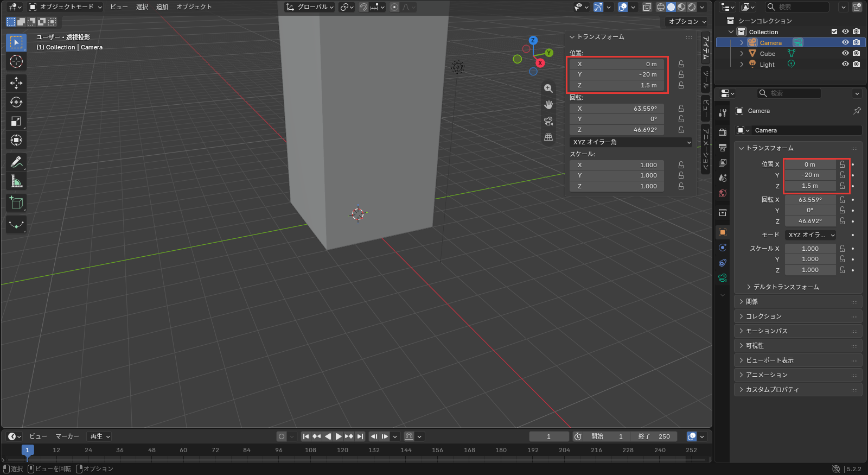Lock position X in sidebar transform
Viewport: 868px width, 475px height.
point(681,64)
